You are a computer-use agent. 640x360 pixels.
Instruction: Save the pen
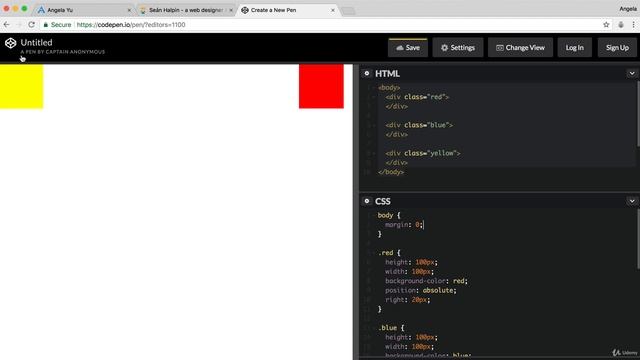[x=408, y=48]
